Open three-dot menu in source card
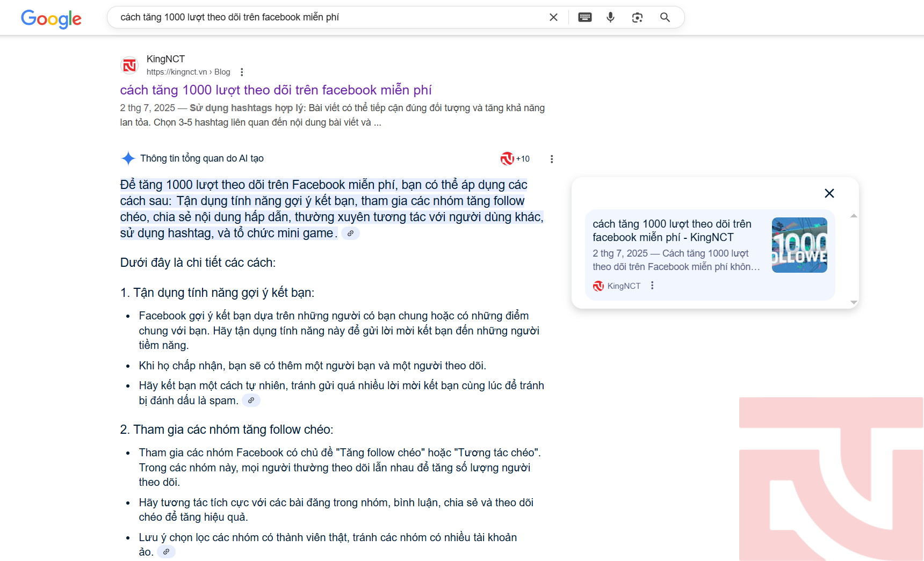Screen dimensions: 924x561 pos(652,286)
